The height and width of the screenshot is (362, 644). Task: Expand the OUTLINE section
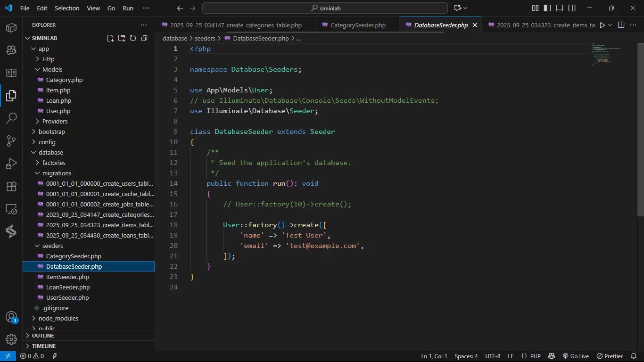click(x=43, y=336)
